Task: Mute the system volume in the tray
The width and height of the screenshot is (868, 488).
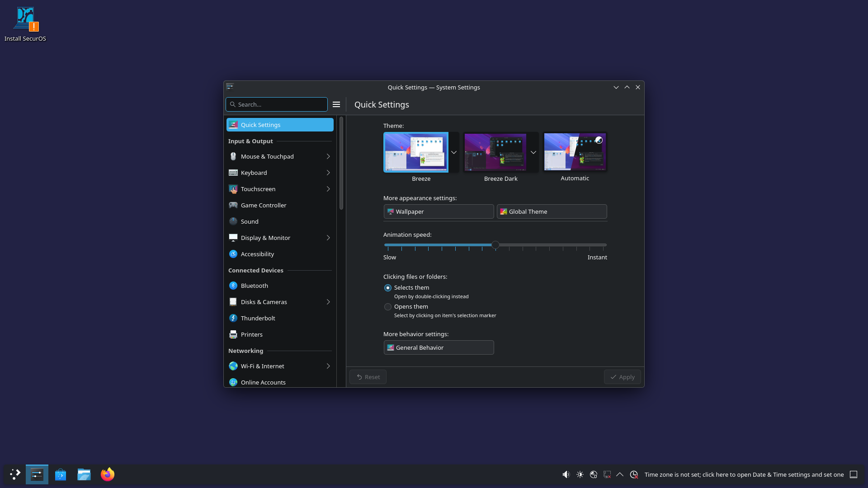Action: point(566,474)
